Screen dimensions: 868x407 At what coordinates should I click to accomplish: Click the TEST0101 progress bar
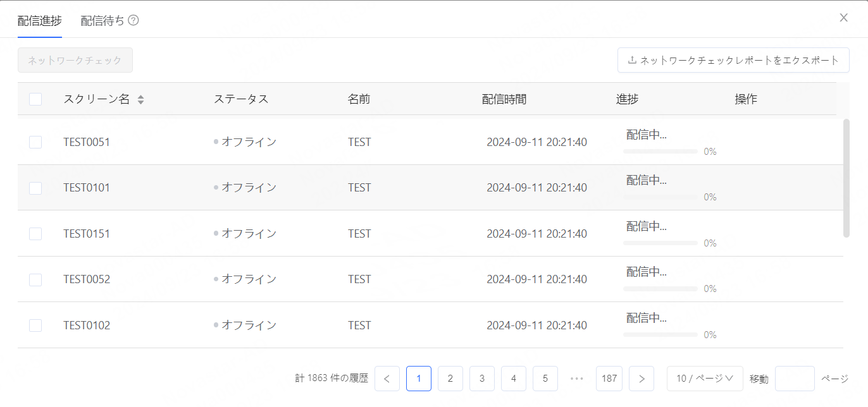660,197
